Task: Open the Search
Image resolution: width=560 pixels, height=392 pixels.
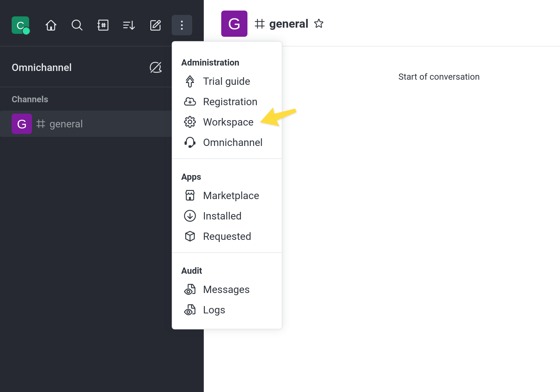Action: pyautogui.click(x=77, y=25)
